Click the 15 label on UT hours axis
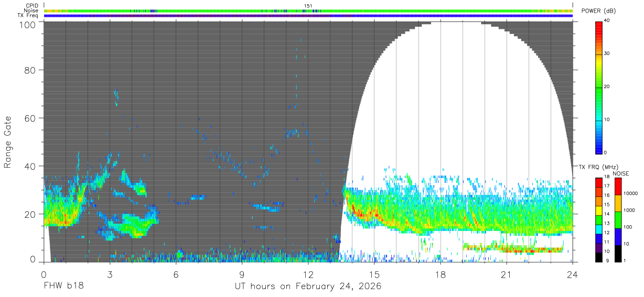This screenshot has height=297, width=644. 374,274
